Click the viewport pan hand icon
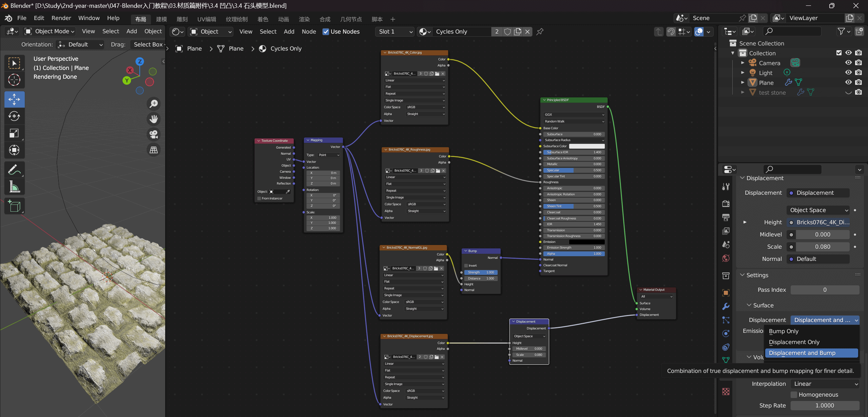Viewport: 868px width, 417px height. [x=154, y=119]
